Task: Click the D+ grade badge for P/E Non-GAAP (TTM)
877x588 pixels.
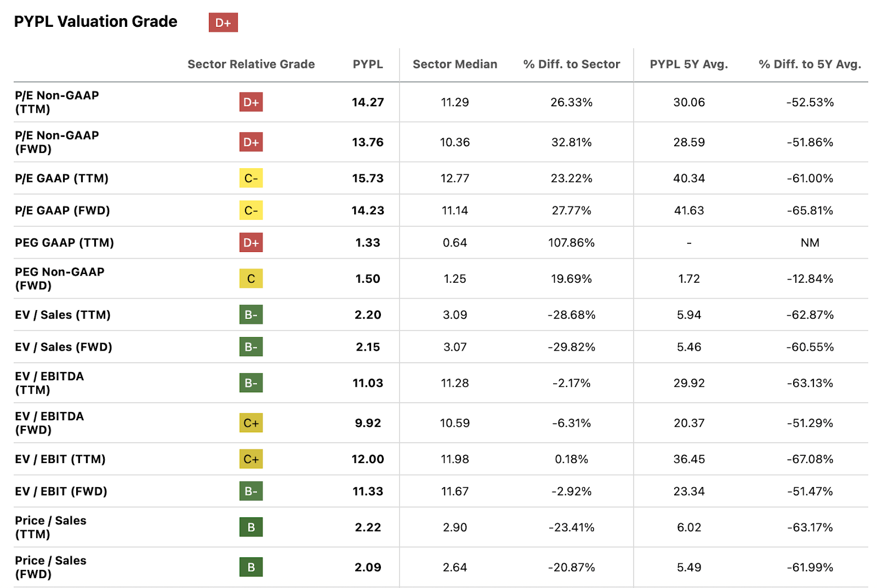Action: pos(251,102)
